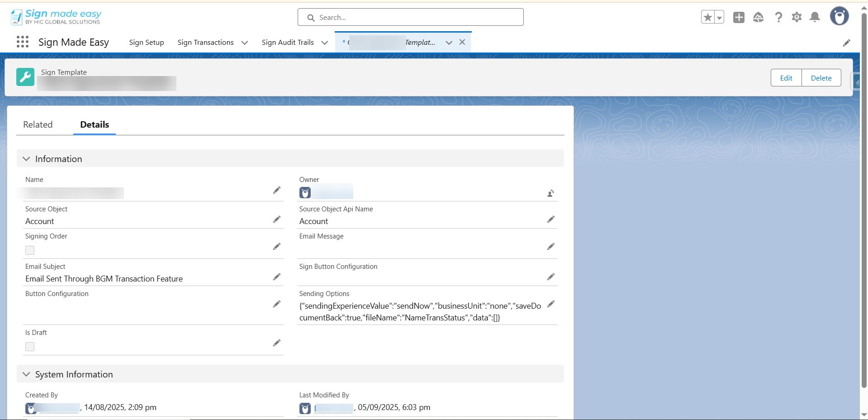
Task: Edit the Signing Order field pencil
Action: (x=277, y=247)
